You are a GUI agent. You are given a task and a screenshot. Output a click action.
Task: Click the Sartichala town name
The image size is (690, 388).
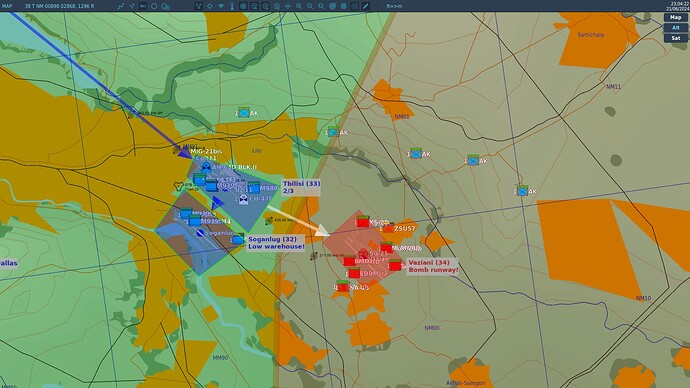(591, 34)
